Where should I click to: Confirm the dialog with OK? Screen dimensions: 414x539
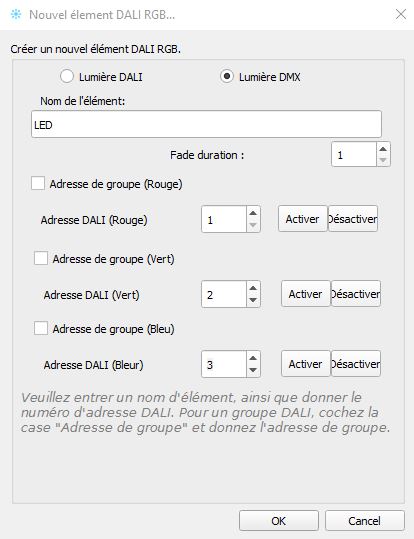(x=279, y=521)
